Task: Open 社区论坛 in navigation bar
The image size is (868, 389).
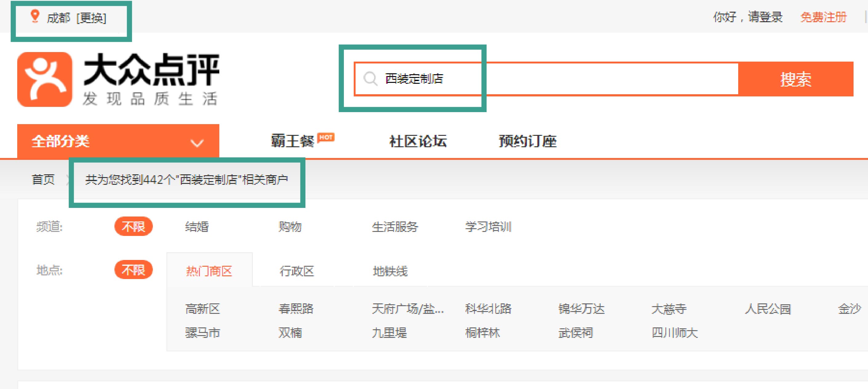Action: click(x=418, y=141)
